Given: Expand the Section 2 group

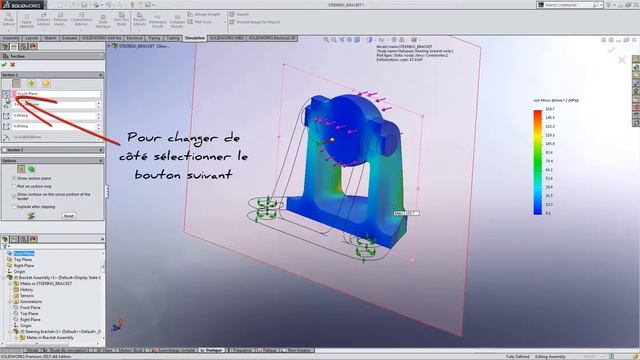Looking at the screenshot, I should point(101,150).
